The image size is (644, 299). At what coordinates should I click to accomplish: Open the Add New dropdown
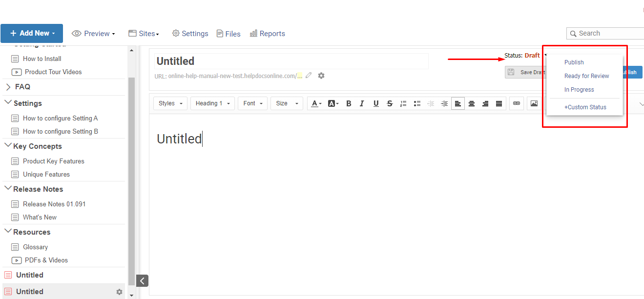point(32,33)
